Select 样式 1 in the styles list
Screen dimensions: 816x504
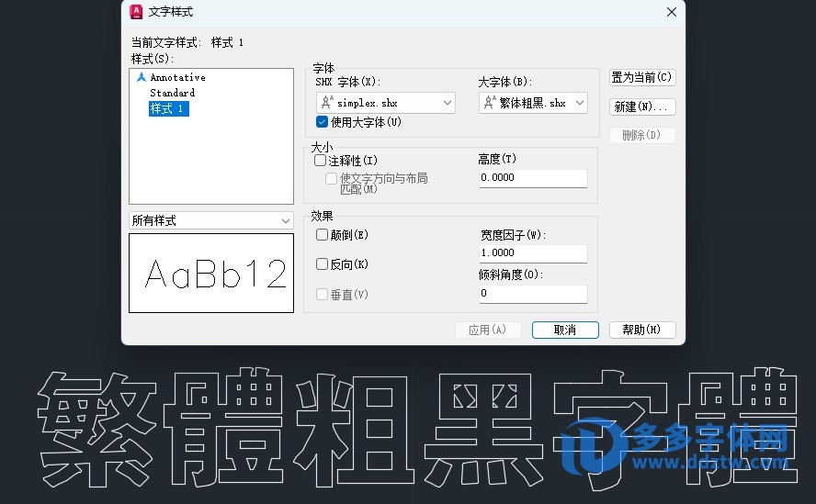pos(168,108)
